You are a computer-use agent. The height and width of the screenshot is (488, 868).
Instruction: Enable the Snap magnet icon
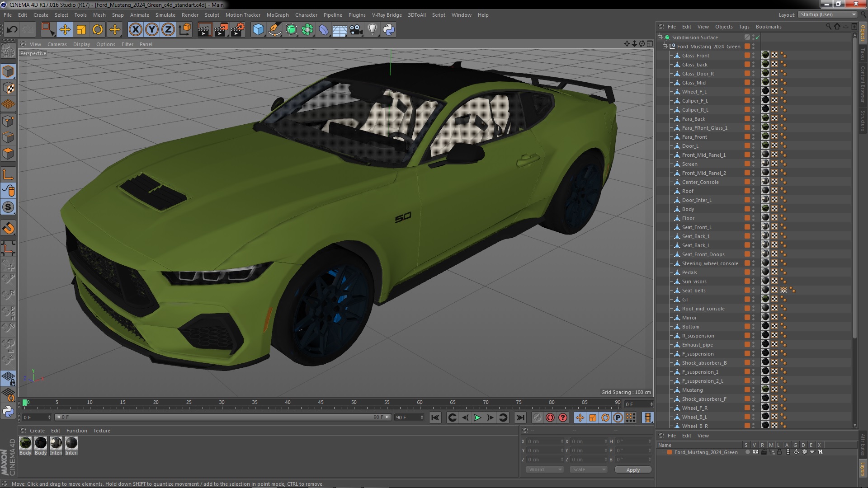(8, 228)
